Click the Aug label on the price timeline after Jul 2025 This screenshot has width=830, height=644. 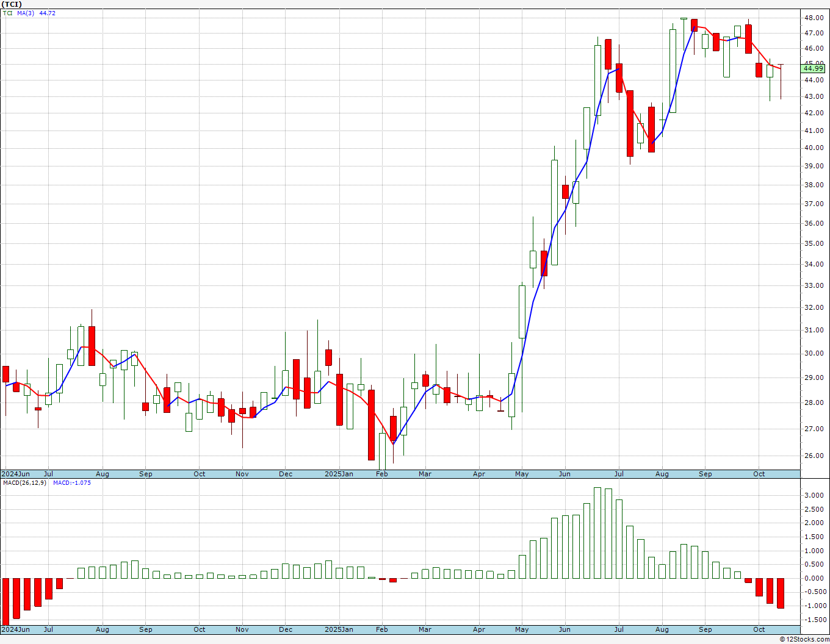[x=662, y=474]
